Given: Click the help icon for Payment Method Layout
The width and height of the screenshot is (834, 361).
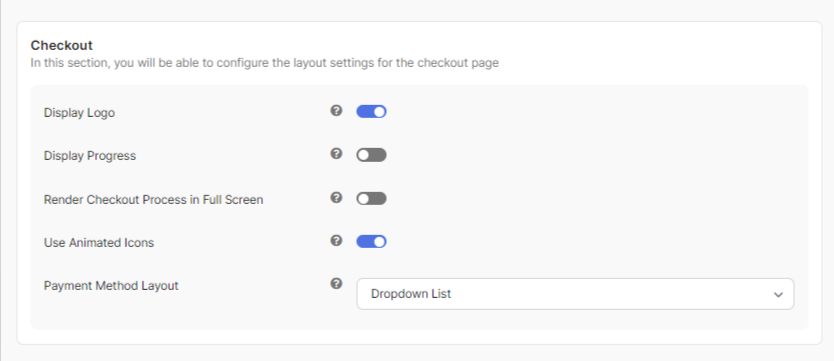Looking at the screenshot, I should point(336,283).
